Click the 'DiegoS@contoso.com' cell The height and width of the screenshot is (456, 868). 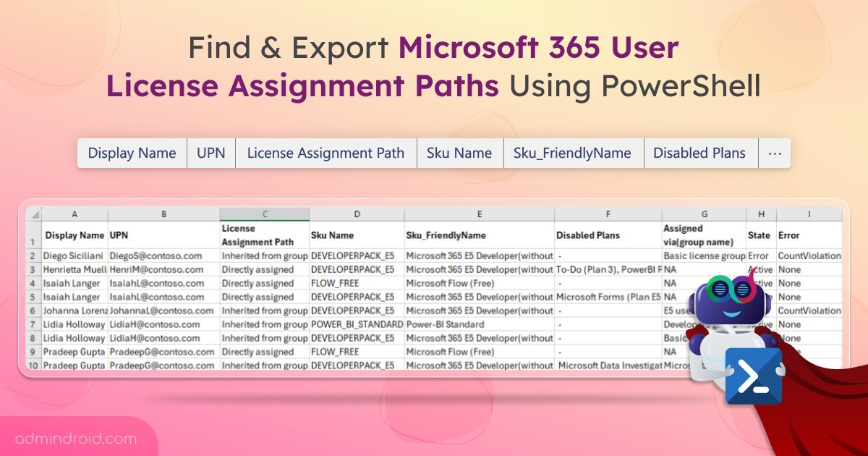164,256
